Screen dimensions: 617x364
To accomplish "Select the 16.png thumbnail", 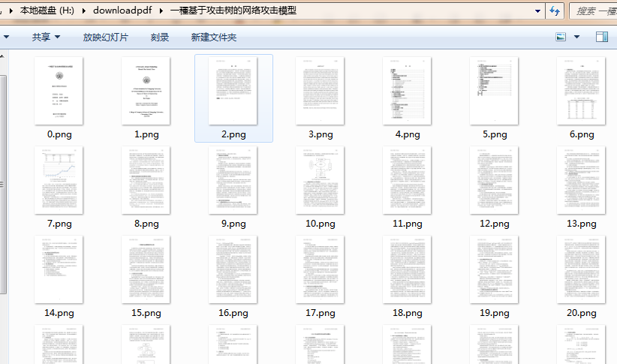I will pos(233,269).
